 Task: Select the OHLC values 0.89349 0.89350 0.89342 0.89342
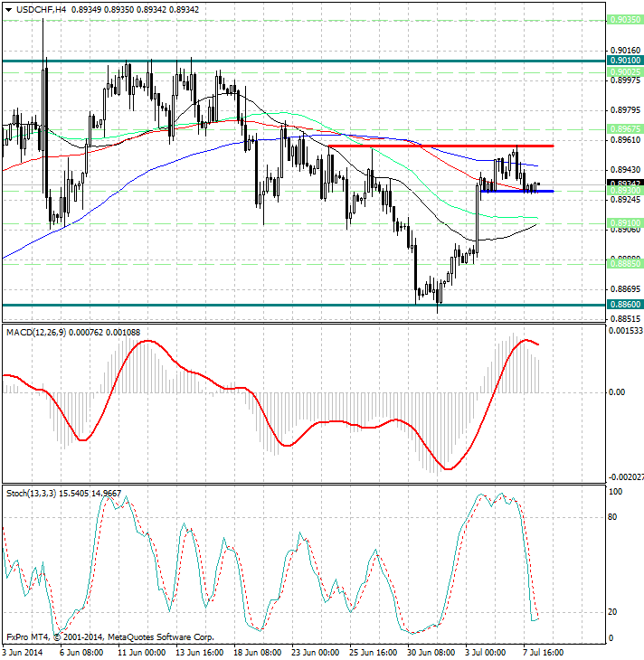point(135,9)
